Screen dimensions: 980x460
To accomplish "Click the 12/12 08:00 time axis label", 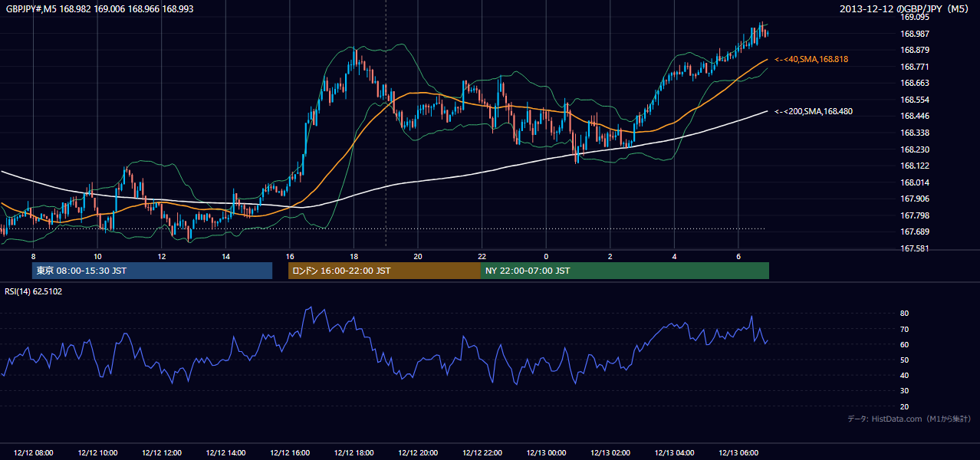I will point(33,453).
